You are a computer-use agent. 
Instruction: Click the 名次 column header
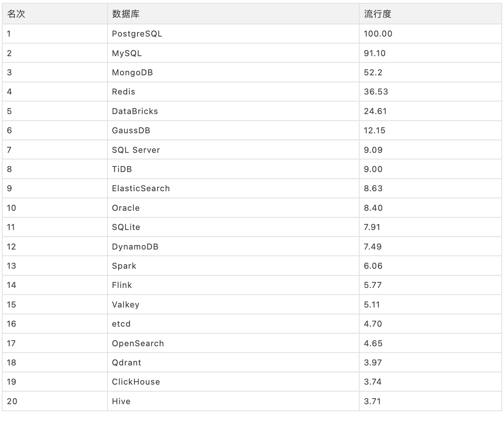pos(16,14)
